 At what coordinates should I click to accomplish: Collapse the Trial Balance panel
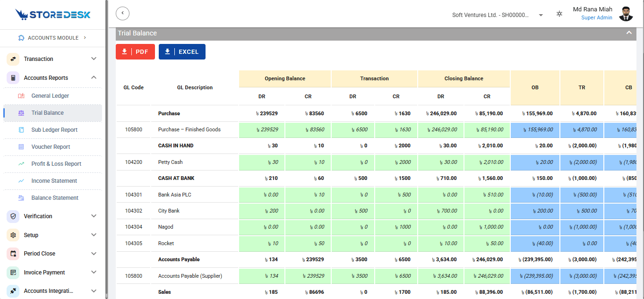click(x=629, y=33)
